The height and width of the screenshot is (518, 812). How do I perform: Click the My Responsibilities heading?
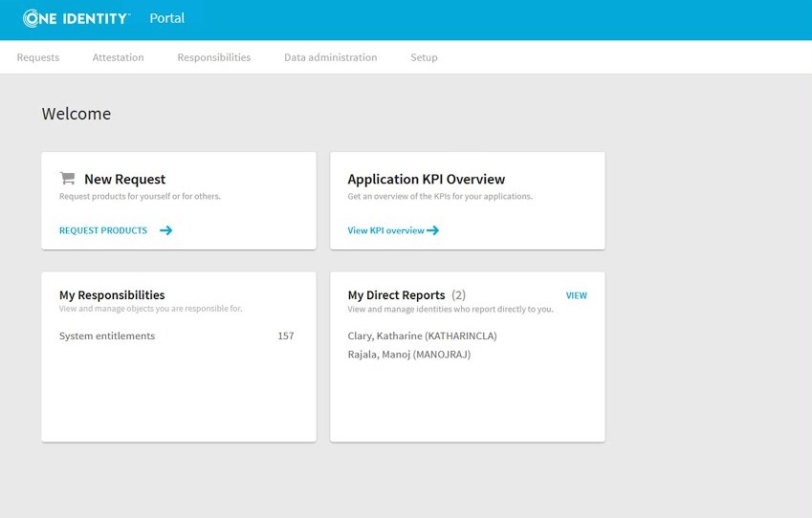point(112,295)
